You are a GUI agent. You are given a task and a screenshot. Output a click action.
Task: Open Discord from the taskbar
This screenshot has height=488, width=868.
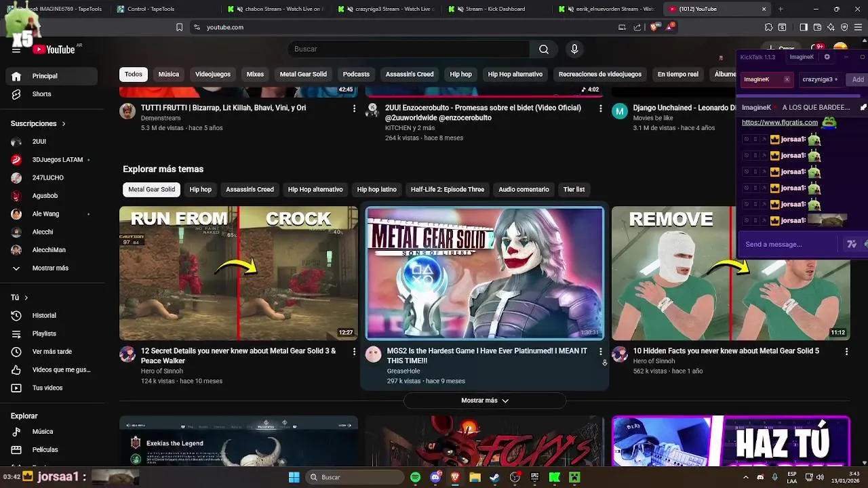click(x=435, y=477)
